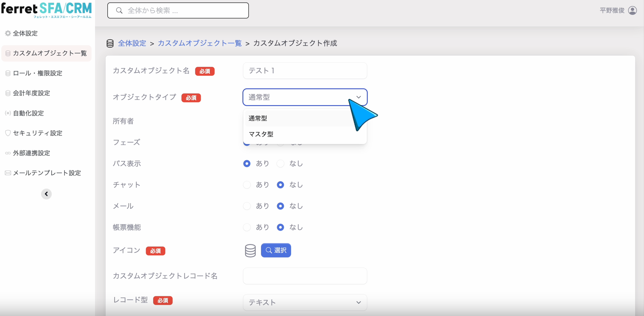Click the gear icon beside 全体設定

tap(8, 33)
